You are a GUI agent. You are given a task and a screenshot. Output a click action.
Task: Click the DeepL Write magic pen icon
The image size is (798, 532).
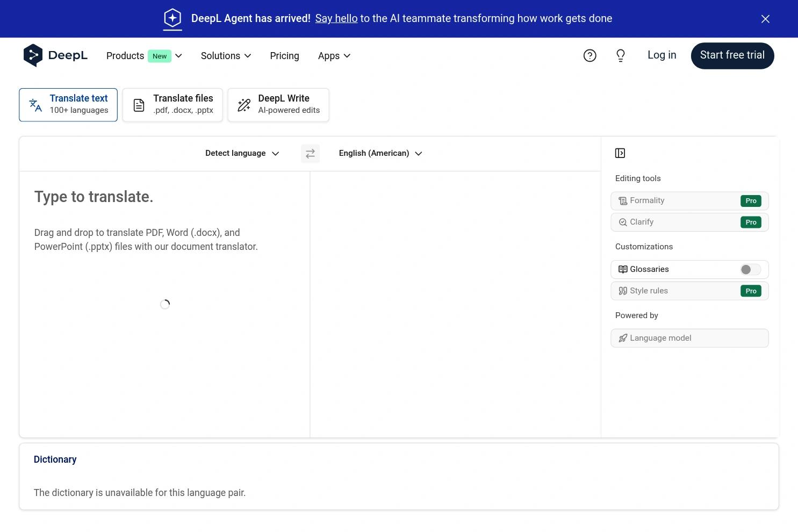click(244, 105)
